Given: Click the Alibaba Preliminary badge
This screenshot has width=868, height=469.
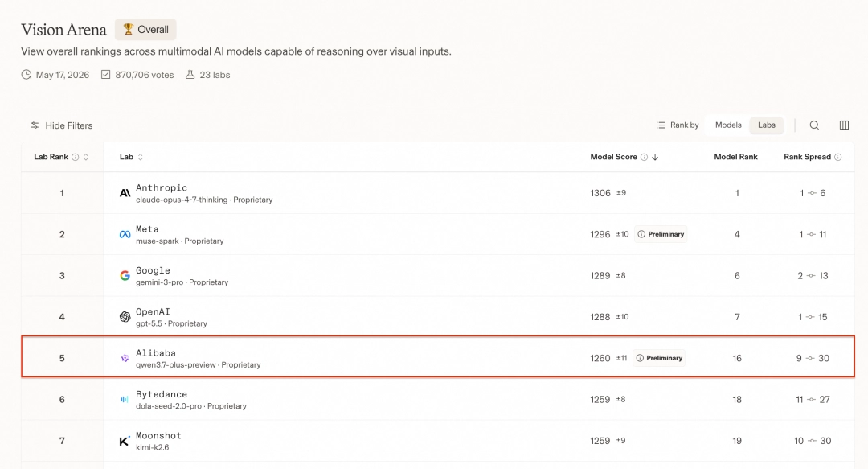Looking at the screenshot, I should click(x=659, y=358).
